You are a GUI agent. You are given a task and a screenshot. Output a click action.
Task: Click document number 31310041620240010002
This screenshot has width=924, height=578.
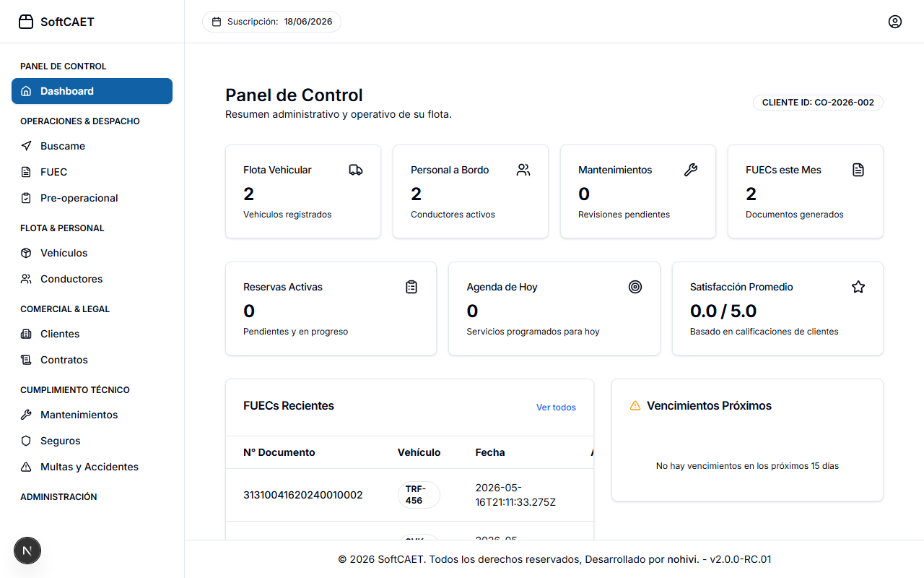click(x=303, y=495)
